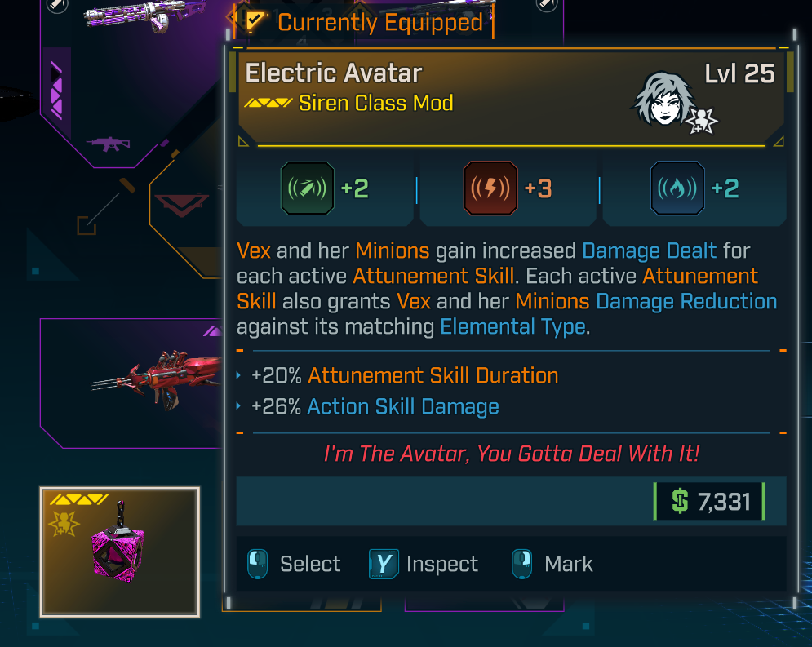Click the green skill icon with +2

(x=307, y=188)
